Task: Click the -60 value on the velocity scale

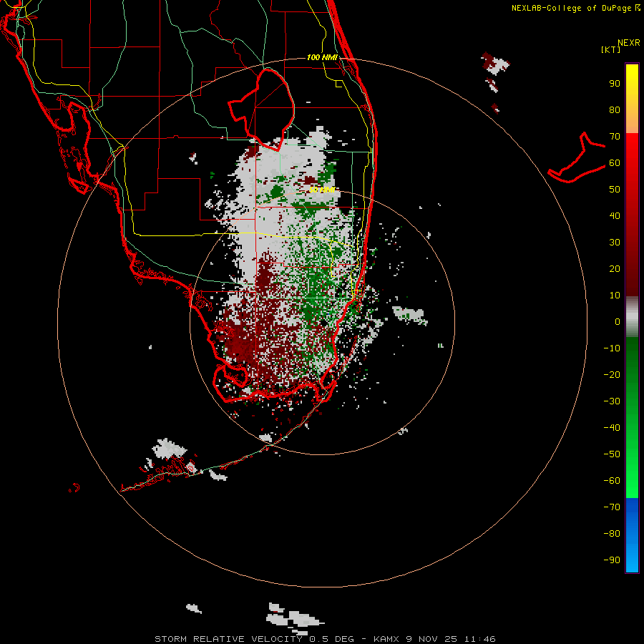Action: [612, 481]
